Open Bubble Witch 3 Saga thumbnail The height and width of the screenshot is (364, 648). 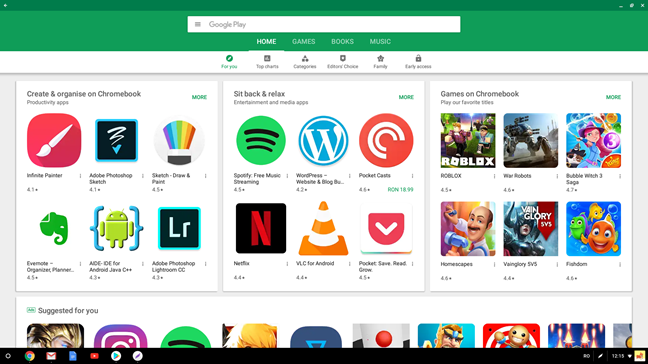tap(593, 140)
